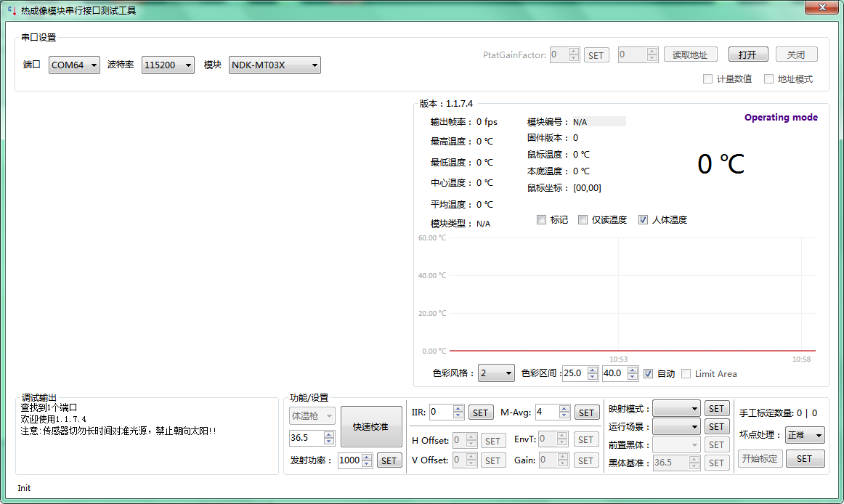Click the 关闭 button

[x=796, y=54]
